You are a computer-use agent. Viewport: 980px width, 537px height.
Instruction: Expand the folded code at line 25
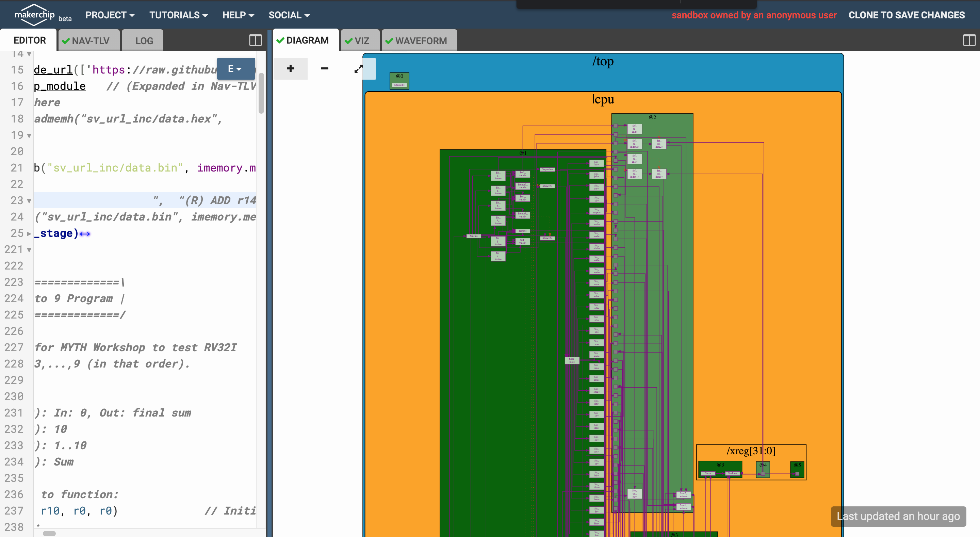tap(29, 234)
